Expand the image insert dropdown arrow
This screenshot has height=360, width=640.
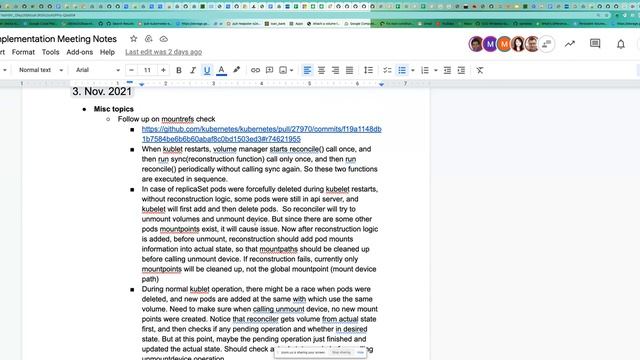coord(291,70)
